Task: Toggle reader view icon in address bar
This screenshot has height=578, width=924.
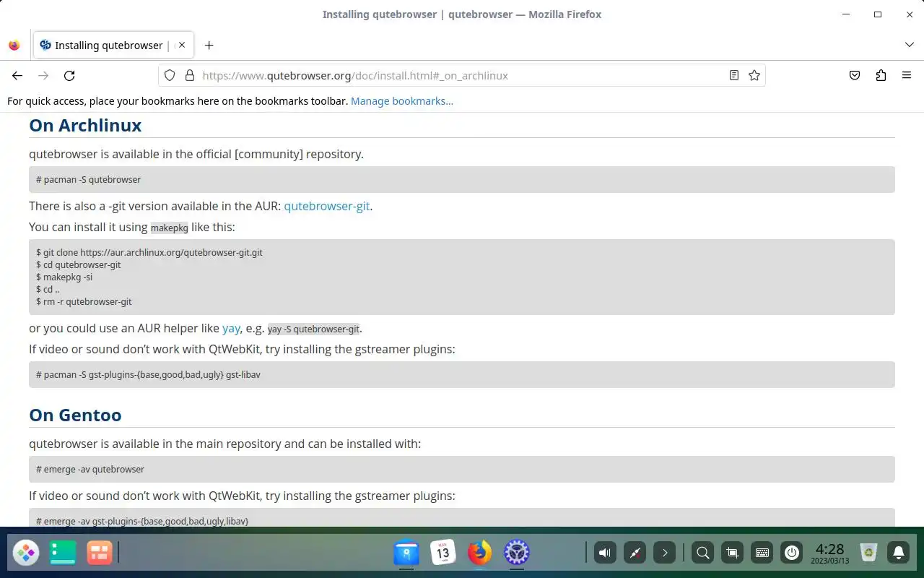Action: point(734,75)
